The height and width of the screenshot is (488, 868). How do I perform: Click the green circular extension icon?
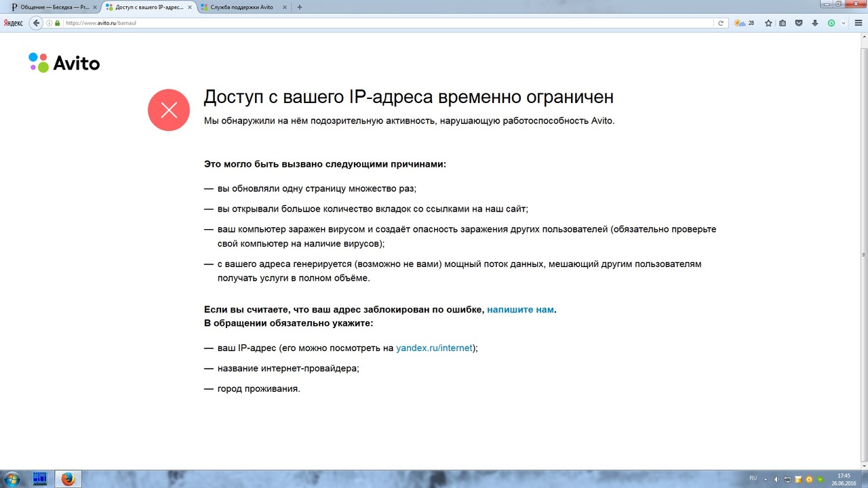coord(831,23)
